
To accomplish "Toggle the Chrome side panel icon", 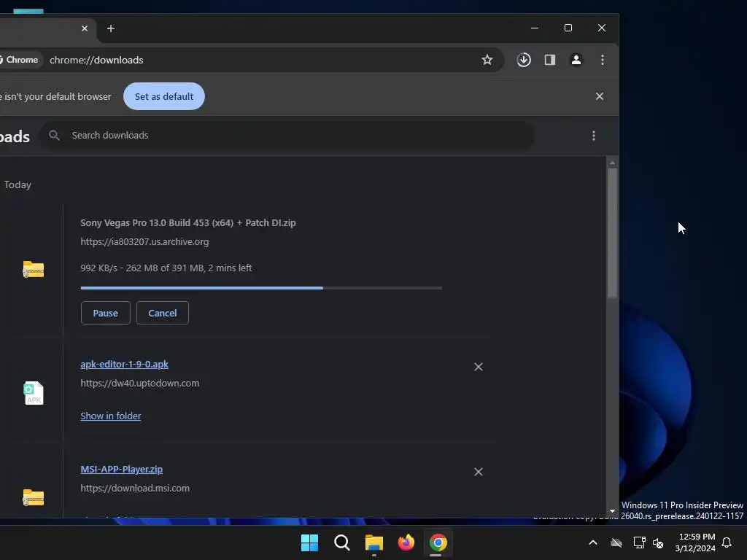I will coord(550,60).
